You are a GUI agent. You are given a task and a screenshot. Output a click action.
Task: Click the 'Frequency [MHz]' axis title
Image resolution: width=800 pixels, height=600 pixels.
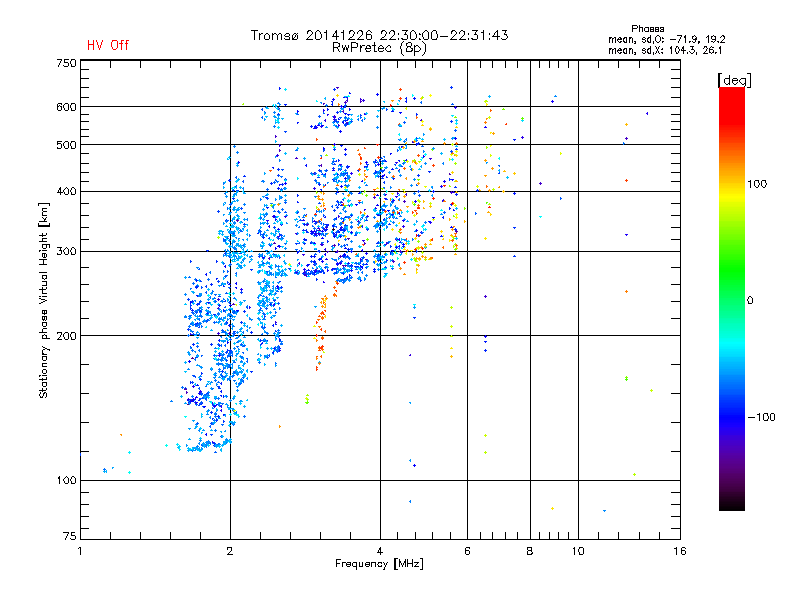[x=379, y=564]
